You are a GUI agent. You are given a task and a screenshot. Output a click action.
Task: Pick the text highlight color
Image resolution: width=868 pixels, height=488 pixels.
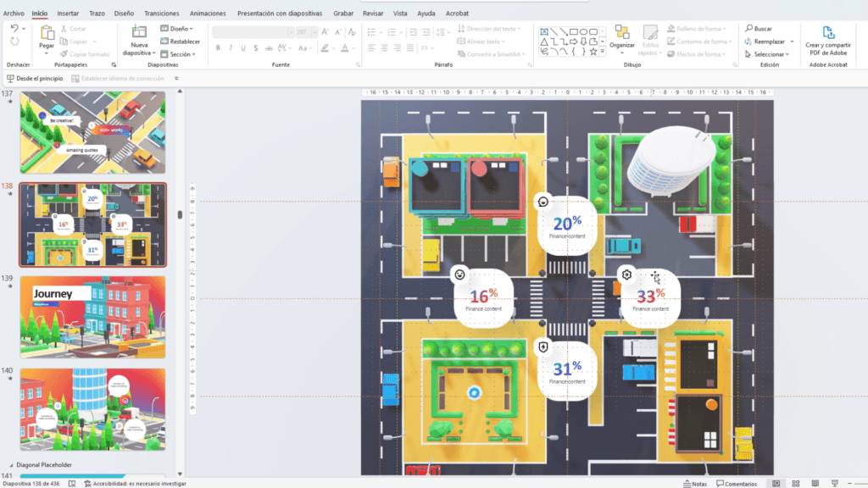325,48
